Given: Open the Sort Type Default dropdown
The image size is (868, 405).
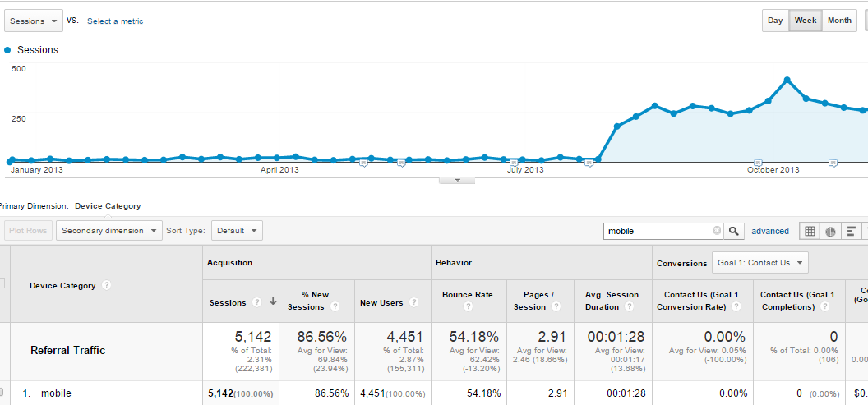Looking at the screenshot, I should [237, 231].
